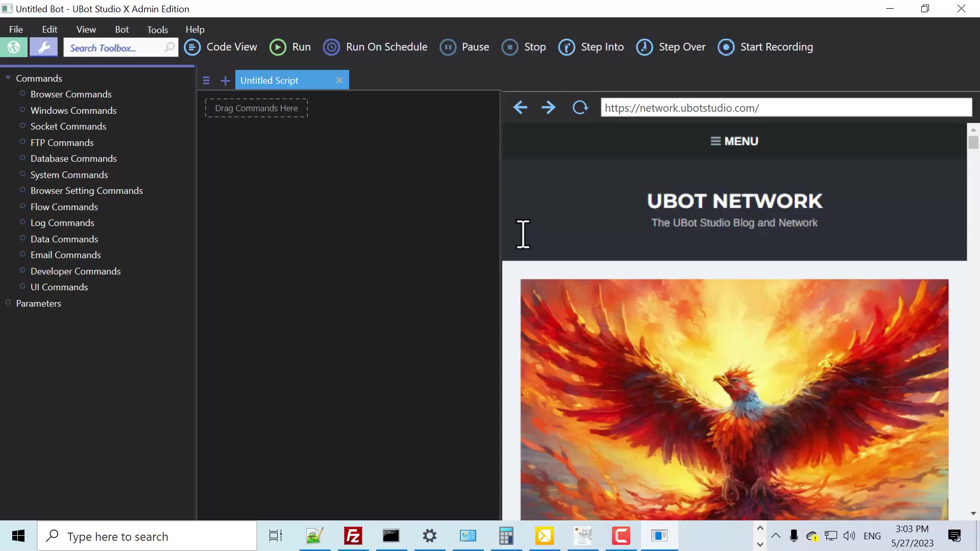The width and height of the screenshot is (980, 551).
Task: Go back in the embedded browser
Action: (520, 108)
